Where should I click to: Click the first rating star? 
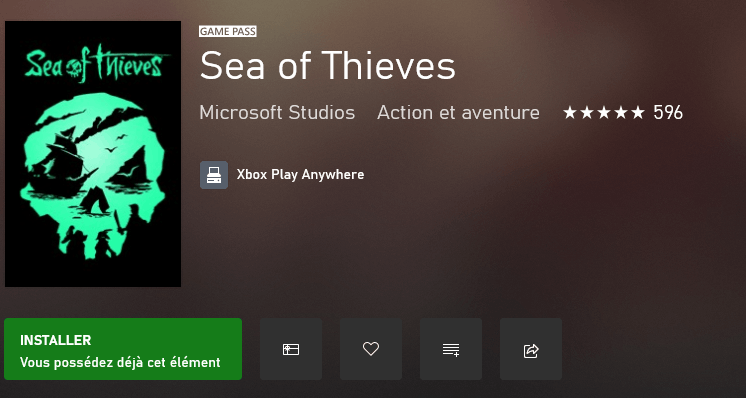click(x=569, y=113)
